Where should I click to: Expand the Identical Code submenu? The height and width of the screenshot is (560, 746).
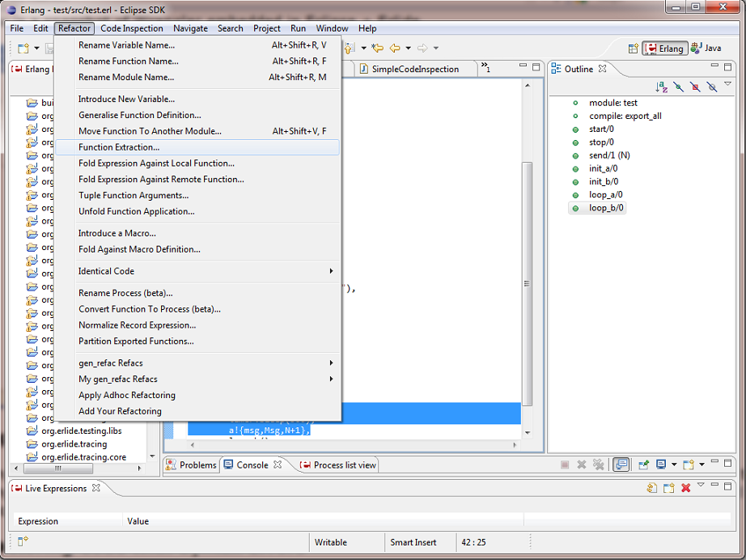click(197, 271)
